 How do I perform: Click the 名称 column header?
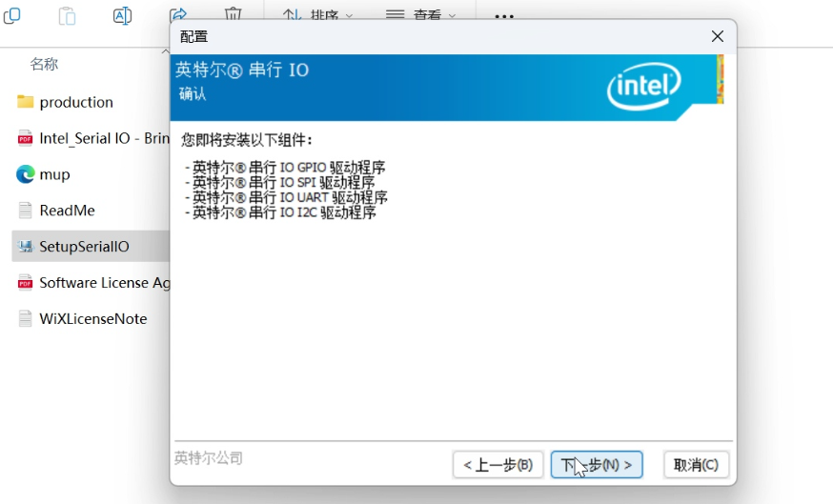point(44,64)
